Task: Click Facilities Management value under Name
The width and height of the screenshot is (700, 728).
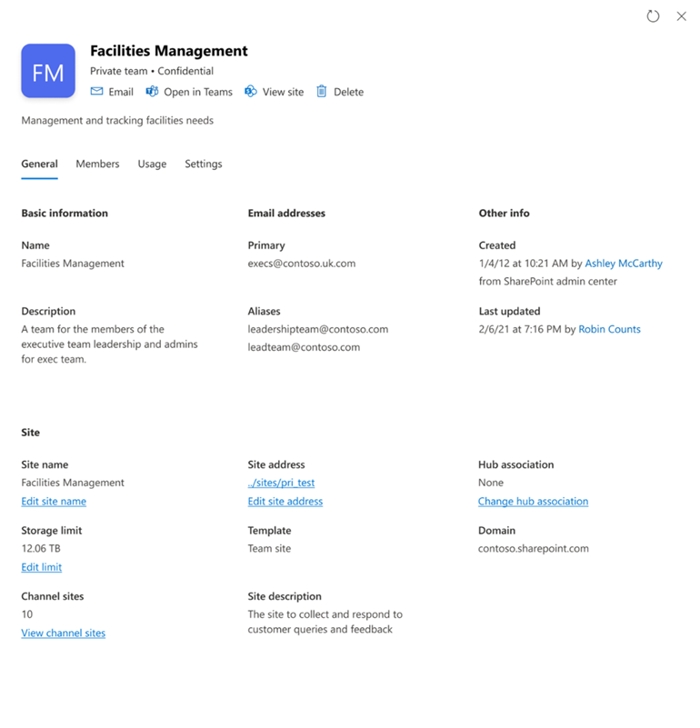Action: (73, 264)
